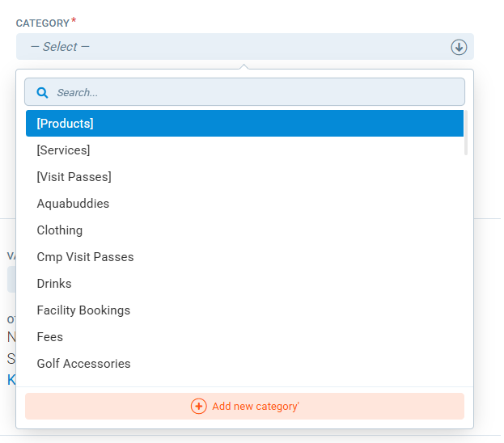Screen dimensions: 504x443
Task: Choose the Fees category
Action: point(50,337)
